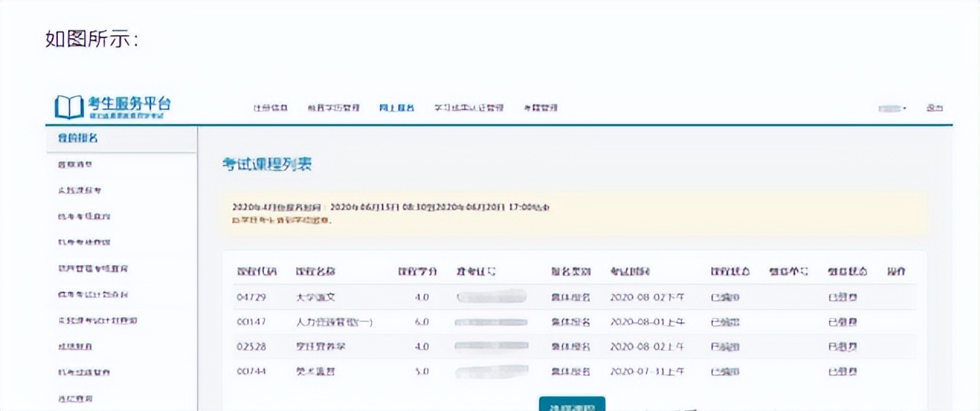Click the yellow notice text starting with 2020年
This screenshot has height=411, width=980.
point(391,207)
